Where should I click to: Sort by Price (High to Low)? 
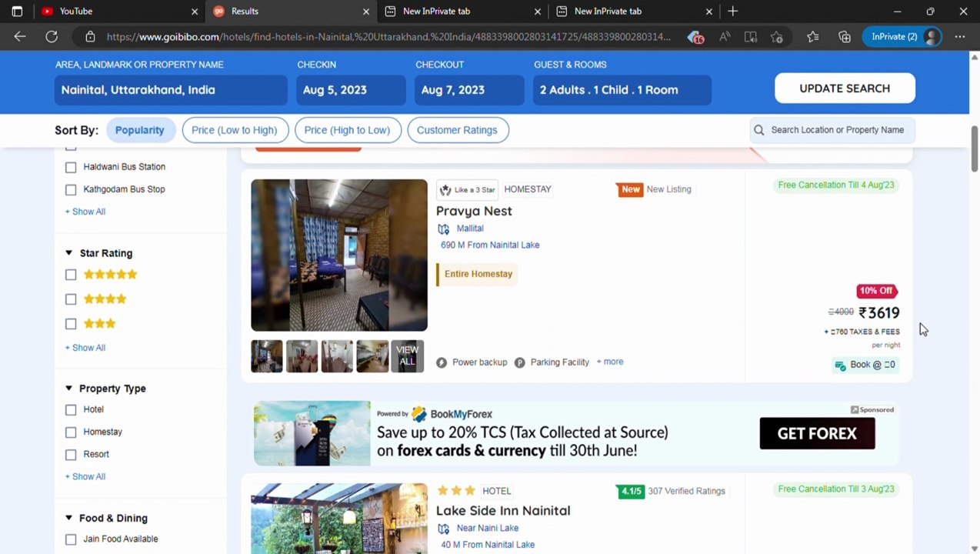tap(348, 130)
